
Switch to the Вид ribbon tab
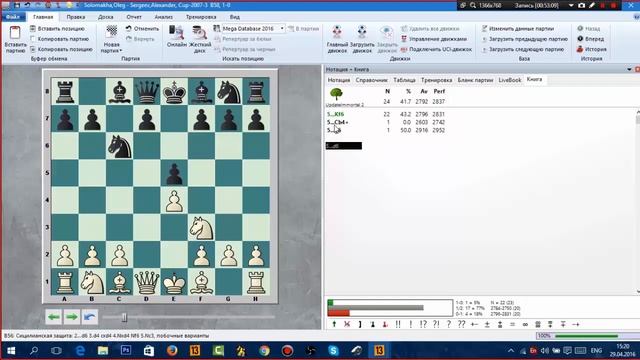pyautogui.click(x=235, y=17)
